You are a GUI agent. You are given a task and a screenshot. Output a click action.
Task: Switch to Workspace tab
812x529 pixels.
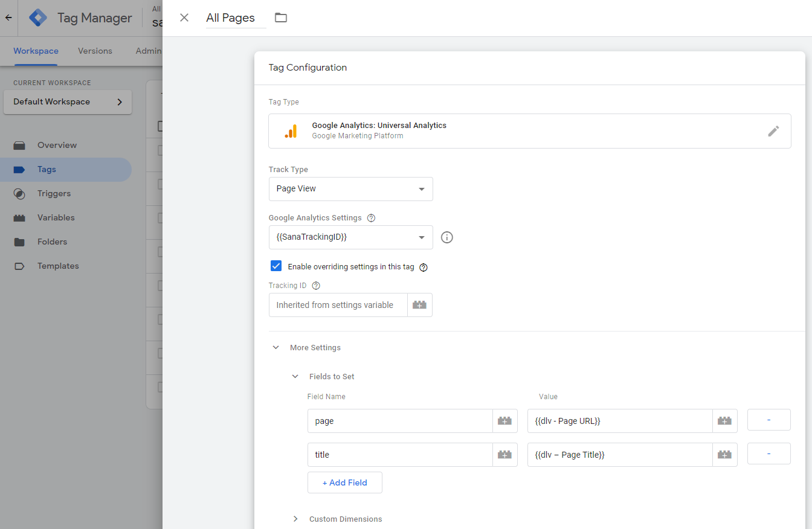[36, 51]
